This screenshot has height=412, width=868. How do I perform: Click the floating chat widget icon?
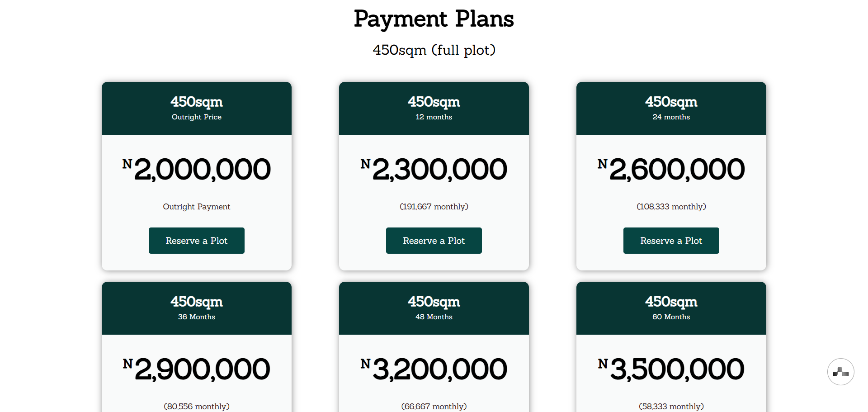tap(840, 372)
